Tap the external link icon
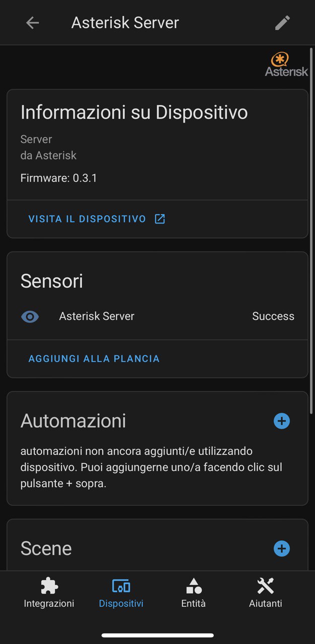 160,219
